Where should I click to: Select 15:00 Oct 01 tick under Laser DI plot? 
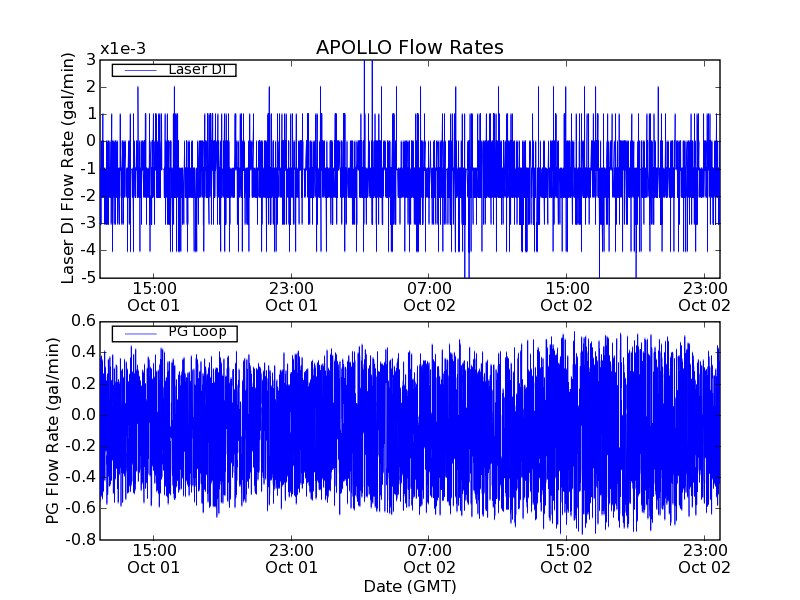pos(153,296)
